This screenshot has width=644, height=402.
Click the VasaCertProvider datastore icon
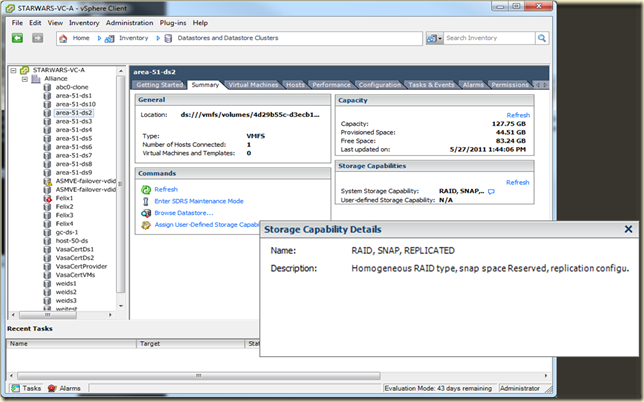(47, 266)
